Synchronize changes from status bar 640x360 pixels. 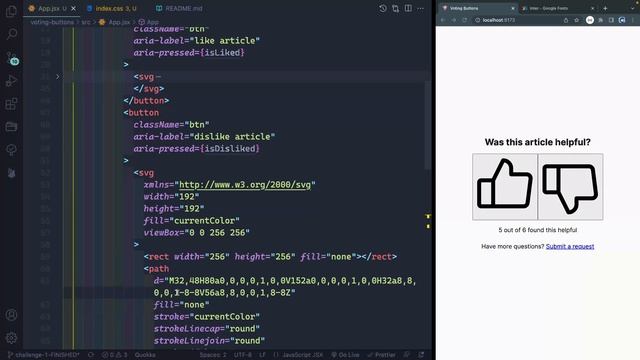pyautogui.click(x=91, y=355)
